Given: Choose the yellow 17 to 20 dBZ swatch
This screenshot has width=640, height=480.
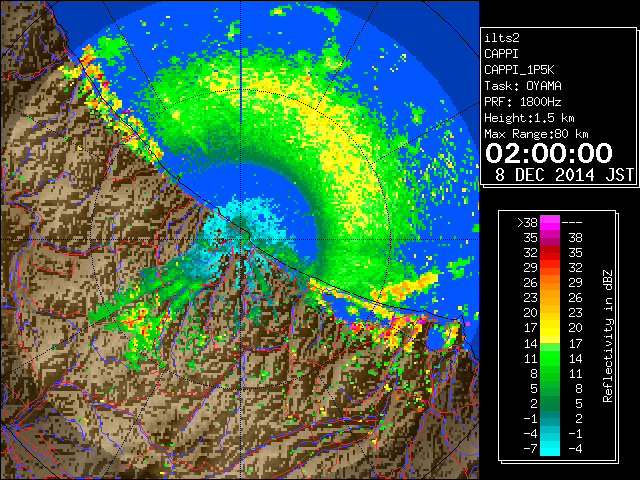Looking at the screenshot, I should click(x=550, y=328).
